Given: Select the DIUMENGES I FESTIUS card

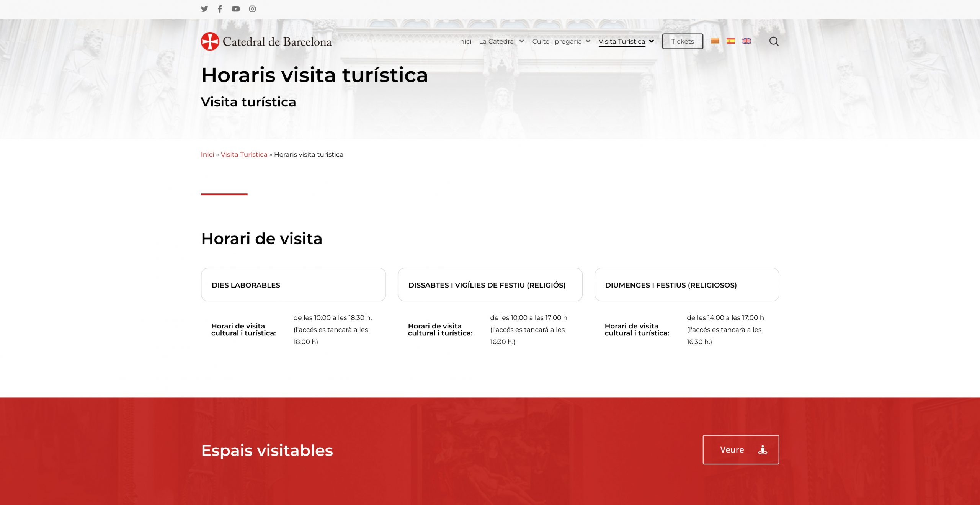Looking at the screenshot, I should (687, 284).
